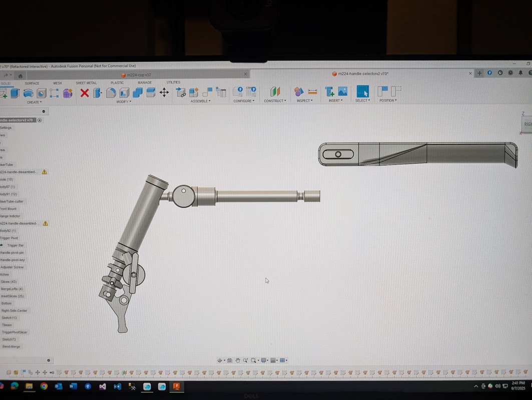The width and height of the screenshot is (532, 400).
Task: Activate the Move/Copy arrows tool
Action: click(x=164, y=92)
